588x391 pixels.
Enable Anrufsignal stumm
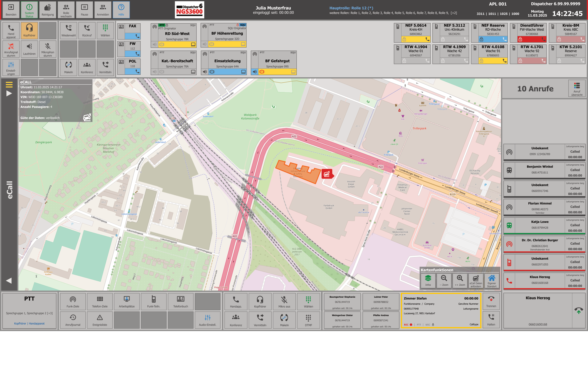coord(11,49)
